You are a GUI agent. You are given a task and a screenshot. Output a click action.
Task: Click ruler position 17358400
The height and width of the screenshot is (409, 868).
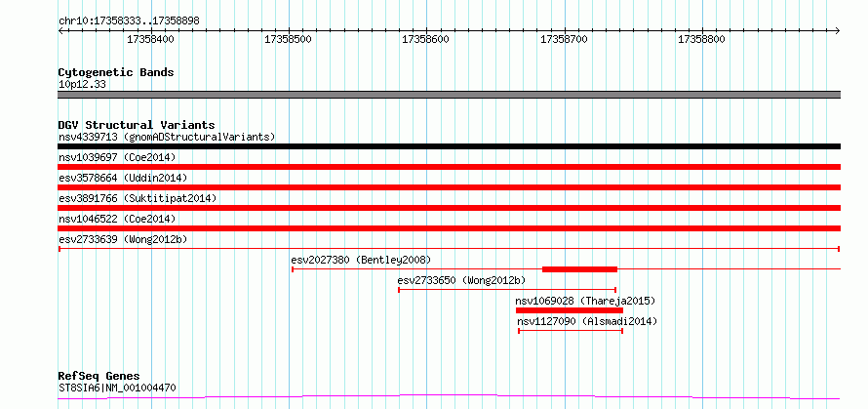click(x=150, y=40)
